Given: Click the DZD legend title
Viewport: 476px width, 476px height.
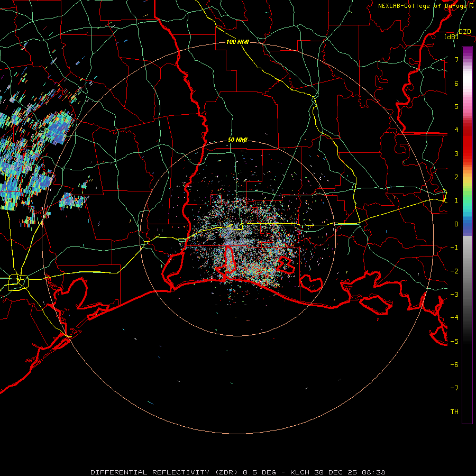Looking at the screenshot, I should click(x=464, y=32).
